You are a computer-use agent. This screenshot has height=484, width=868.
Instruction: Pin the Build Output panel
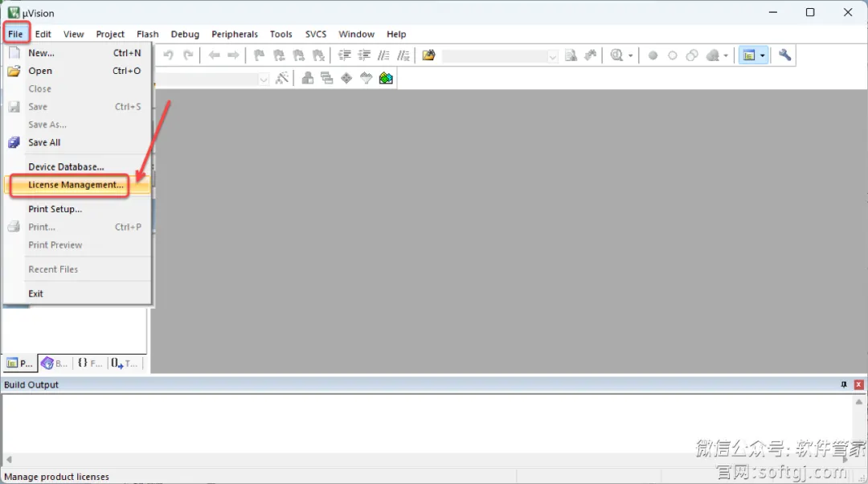(844, 384)
